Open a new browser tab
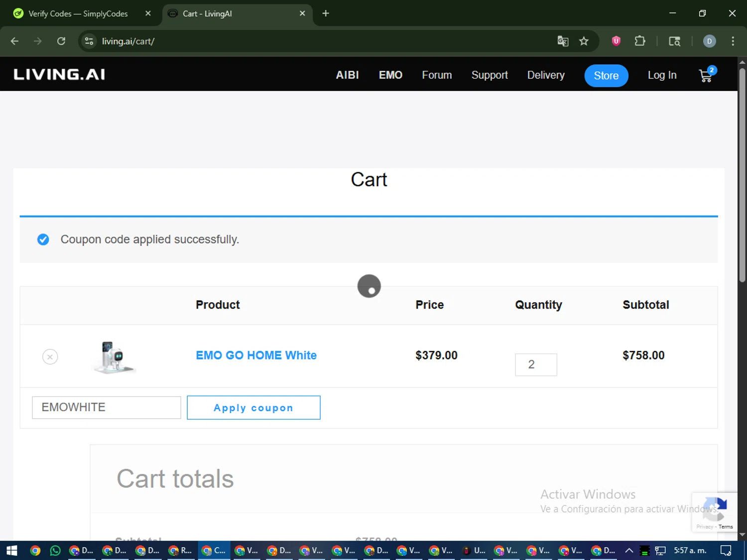The height and width of the screenshot is (560, 747). coord(326,13)
